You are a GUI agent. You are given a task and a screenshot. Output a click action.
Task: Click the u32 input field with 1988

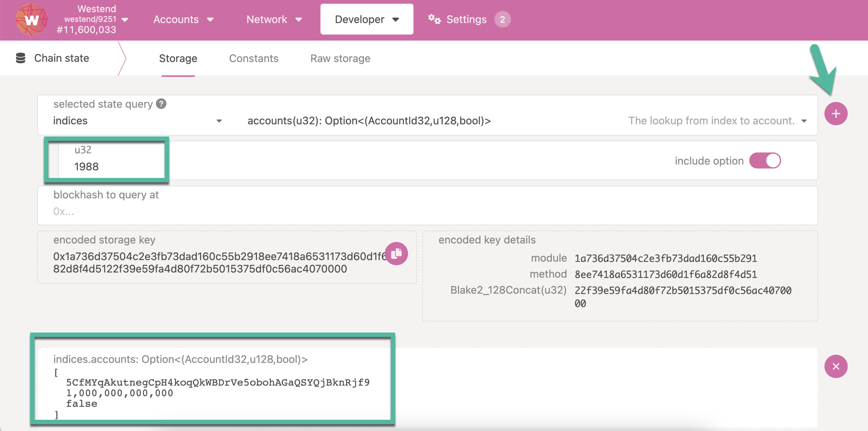[x=112, y=166]
